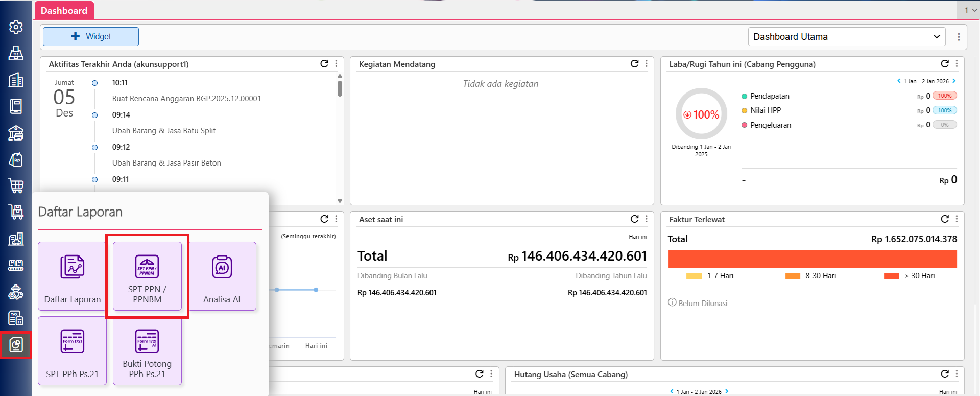Viewport: 980px width, 396px height.
Task: Go to previous period in Hutang Usaha
Action: (672, 391)
